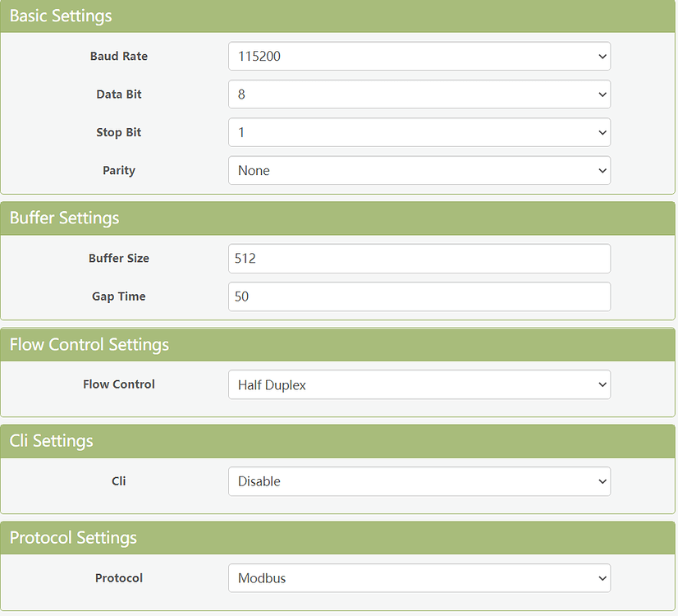Click the Cli Settings header

coord(51,441)
